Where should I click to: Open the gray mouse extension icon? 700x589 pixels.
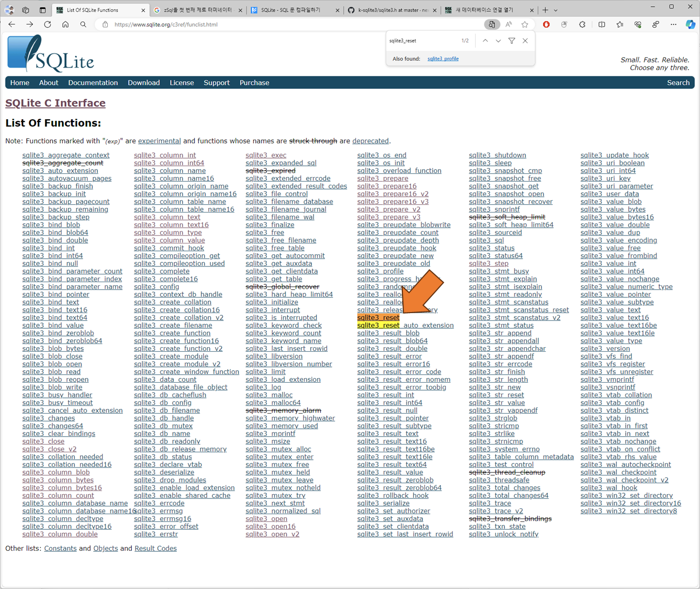point(564,25)
